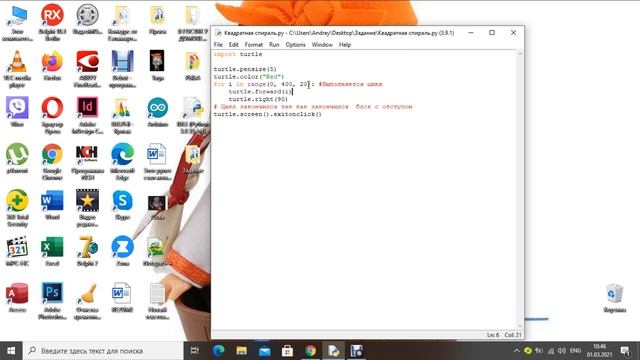Image resolution: width=640 pixels, height=360 pixels.
Task: Open the Mail app from the taskbar
Action: pyautogui.click(x=264, y=351)
